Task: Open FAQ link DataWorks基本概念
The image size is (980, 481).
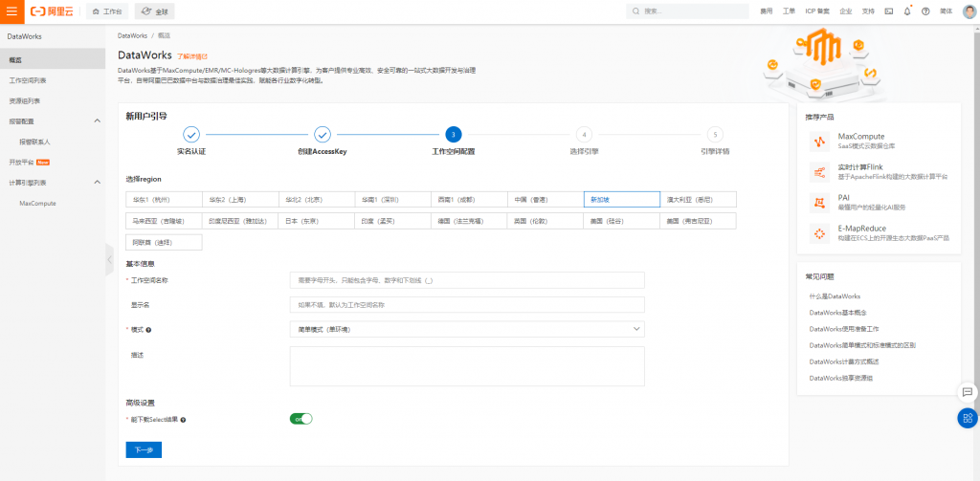Action: (x=837, y=312)
